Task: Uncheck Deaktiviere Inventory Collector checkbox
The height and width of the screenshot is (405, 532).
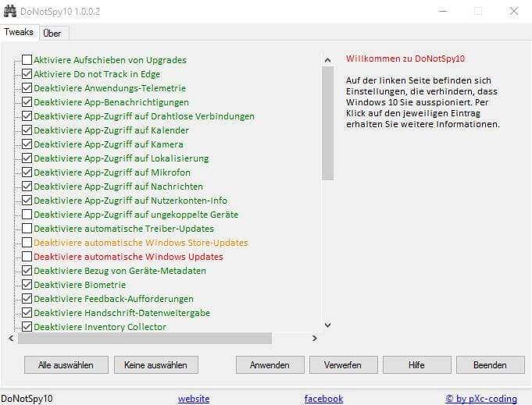Action: tap(27, 327)
